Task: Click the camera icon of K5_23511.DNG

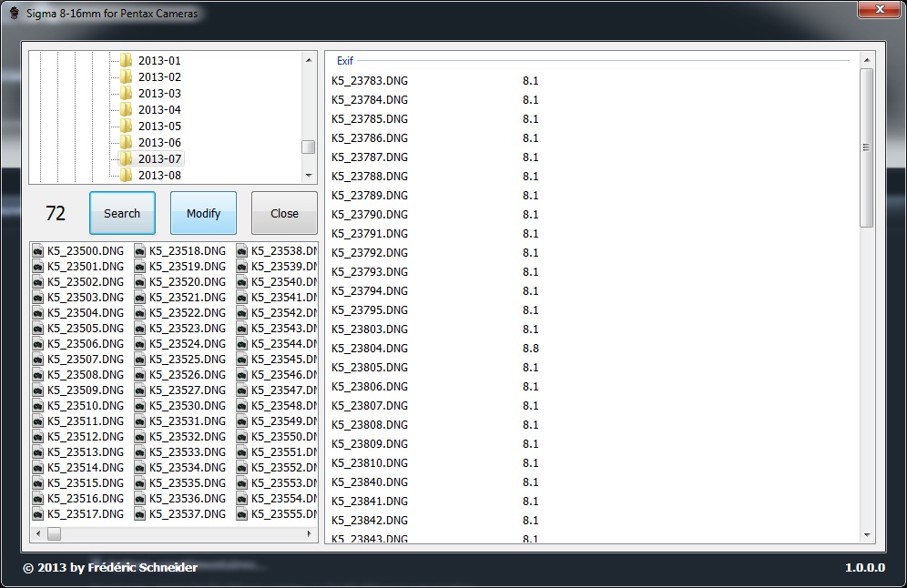Action: (38, 421)
